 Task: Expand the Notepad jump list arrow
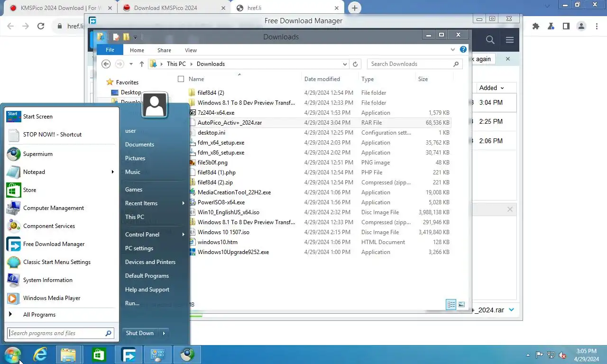pyautogui.click(x=113, y=172)
